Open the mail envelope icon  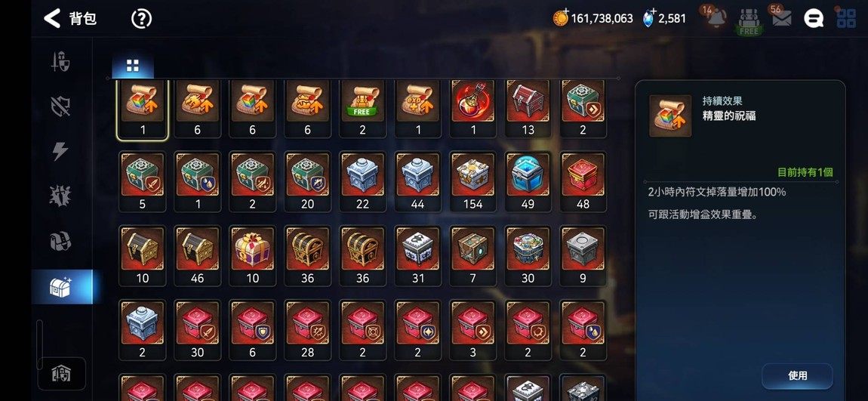click(782, 18)
